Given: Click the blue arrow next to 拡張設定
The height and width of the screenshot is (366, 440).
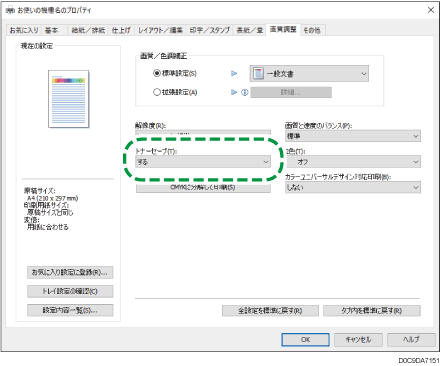Looking at the screenshot, I should (x=234, y=92).
